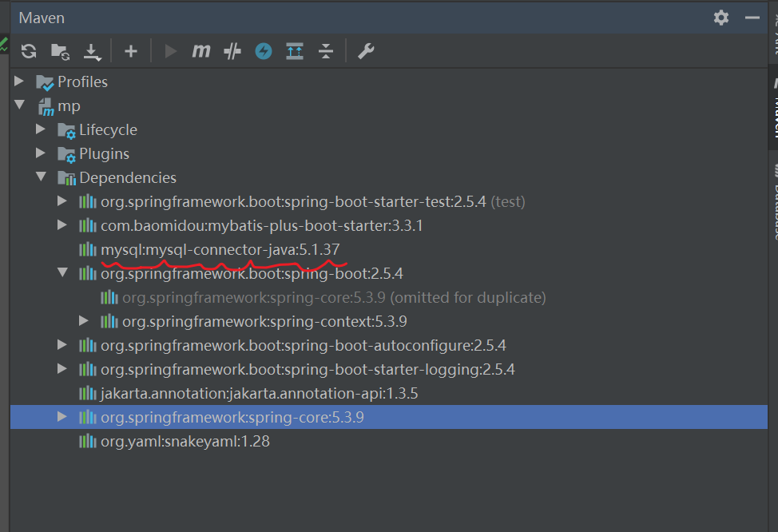Click the Maven panel title
This screenshot has height=532, width=778.
[42, 18]
